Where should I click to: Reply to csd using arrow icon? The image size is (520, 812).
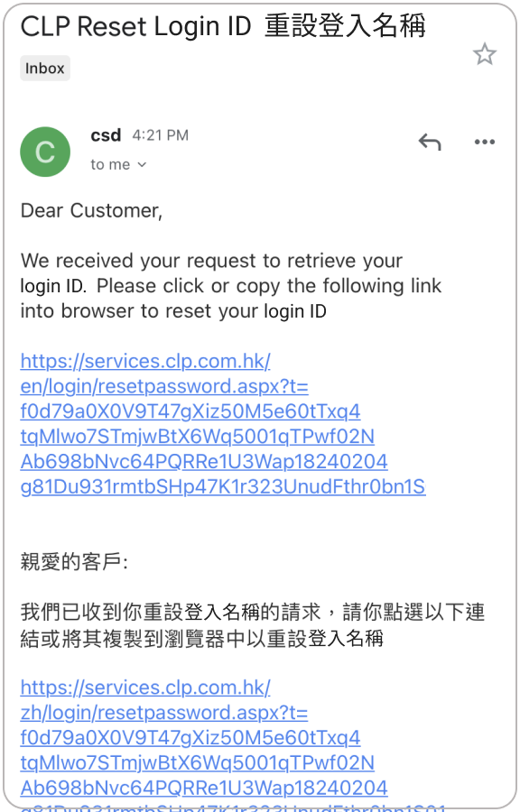[x=430, y=142]
